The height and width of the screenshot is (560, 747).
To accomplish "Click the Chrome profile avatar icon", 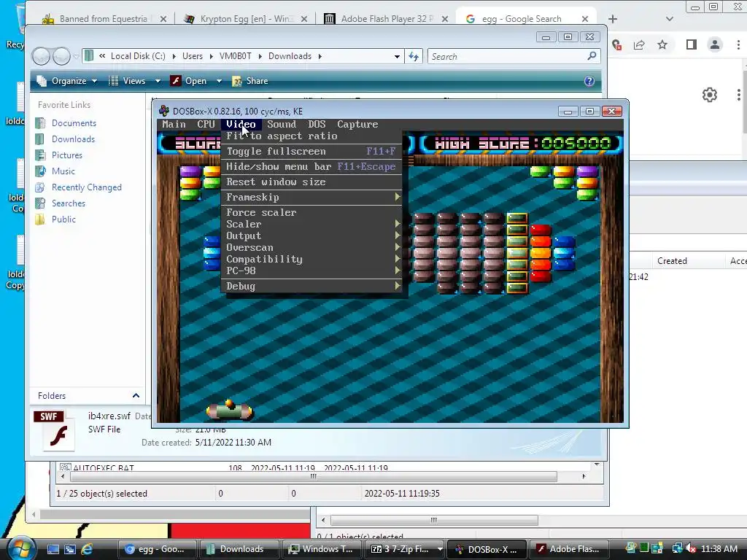I will click(x=715, y=44).
